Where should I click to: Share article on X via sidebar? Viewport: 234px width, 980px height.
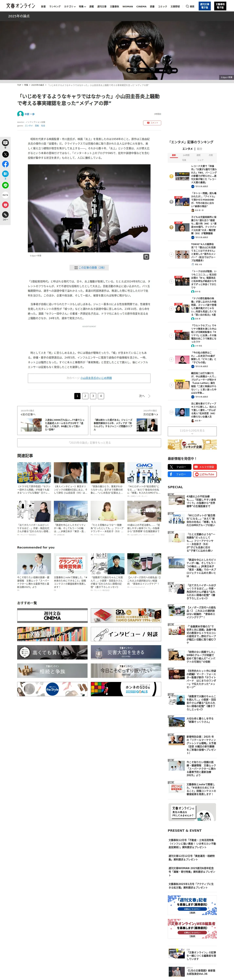[x=5, y=155]
